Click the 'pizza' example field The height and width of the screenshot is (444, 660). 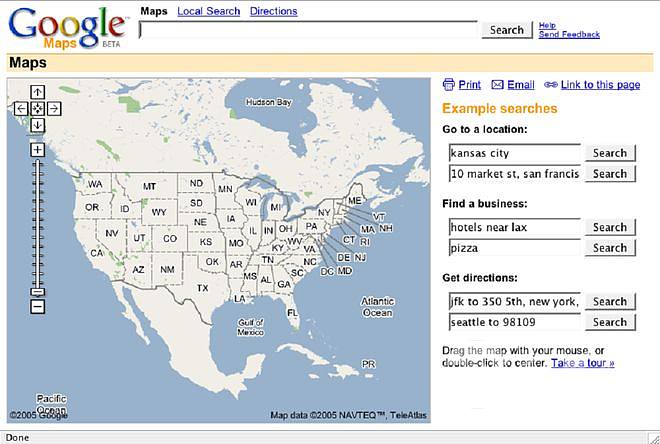pyautogui.click(x=515, y=248)
